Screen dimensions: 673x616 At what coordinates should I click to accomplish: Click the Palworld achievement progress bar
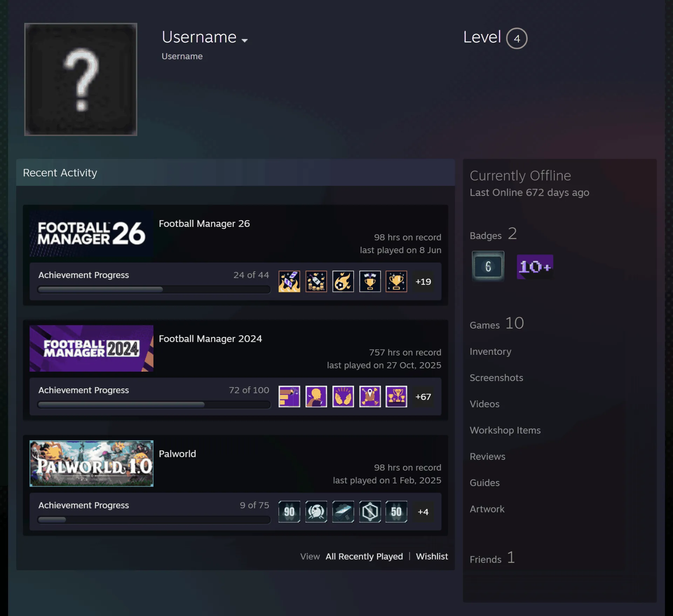coord(154,520)
